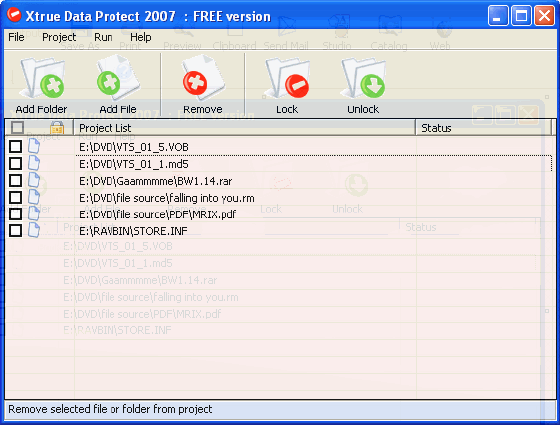The image size is (560, 425).
Task: Click the red app icon in title bar
Action: point(14,15)
